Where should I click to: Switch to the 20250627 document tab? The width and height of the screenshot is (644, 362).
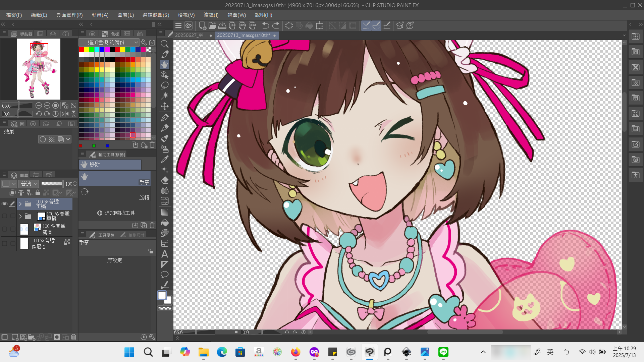click(191, 35)
